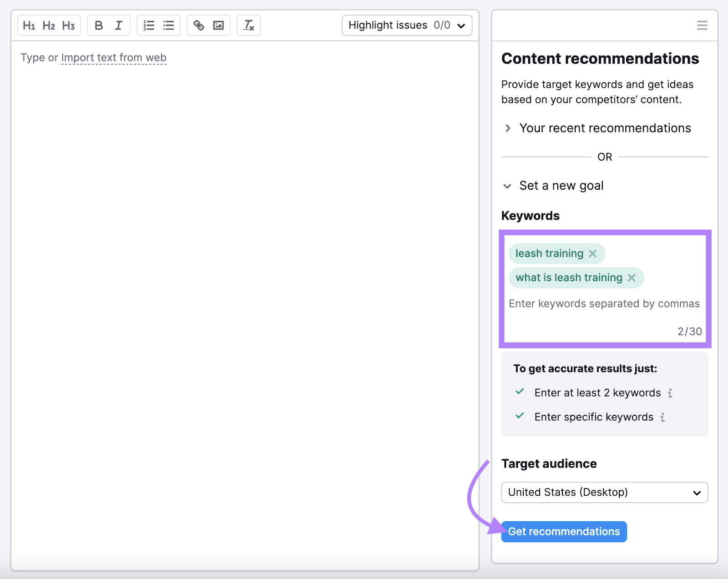728x579 pixels.
Task: Click the info icon beside 'Enter specific keywords'
Action: 663,418
